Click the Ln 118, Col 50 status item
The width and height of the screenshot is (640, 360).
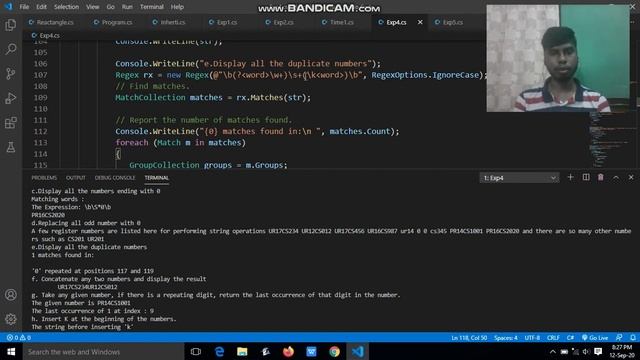point(469,338)
